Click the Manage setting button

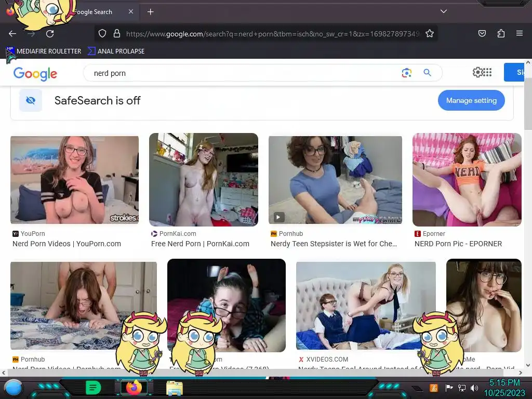pos(471,100)
